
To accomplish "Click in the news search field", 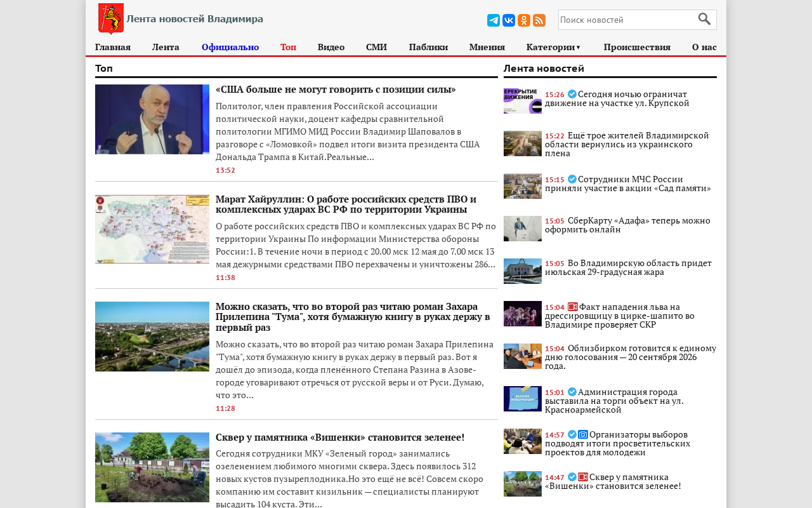I will 627,20.
